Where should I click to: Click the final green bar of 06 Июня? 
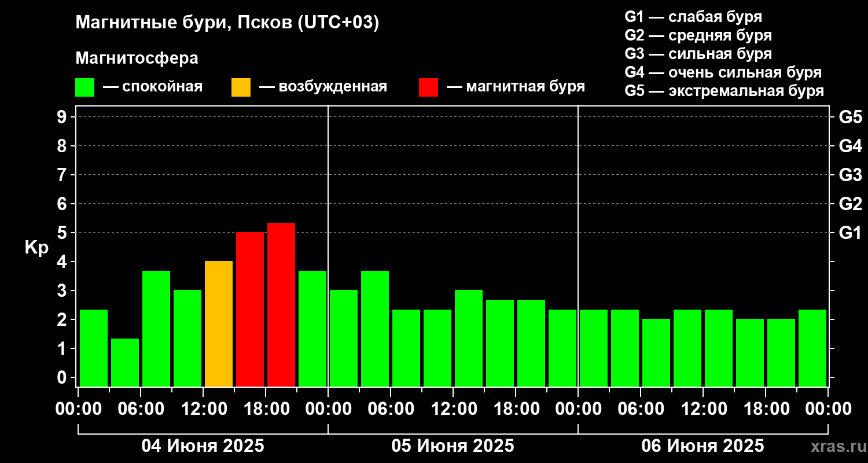click(x=812, y=348)
